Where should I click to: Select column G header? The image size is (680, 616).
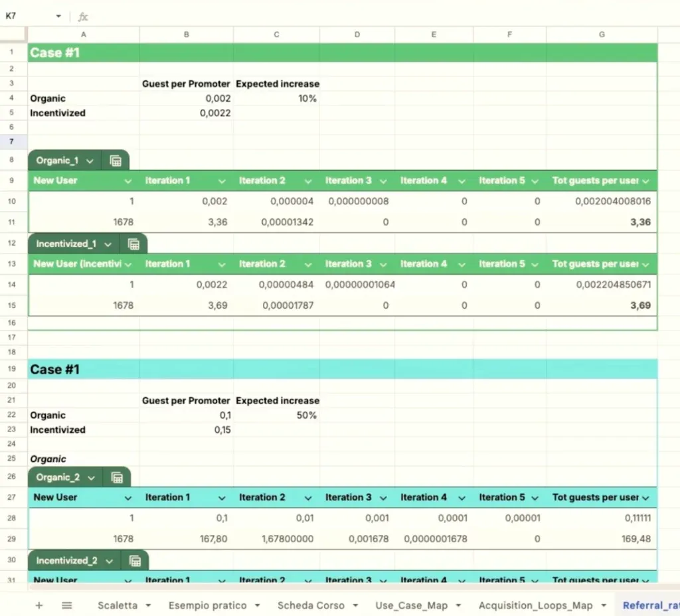[602, 35]
